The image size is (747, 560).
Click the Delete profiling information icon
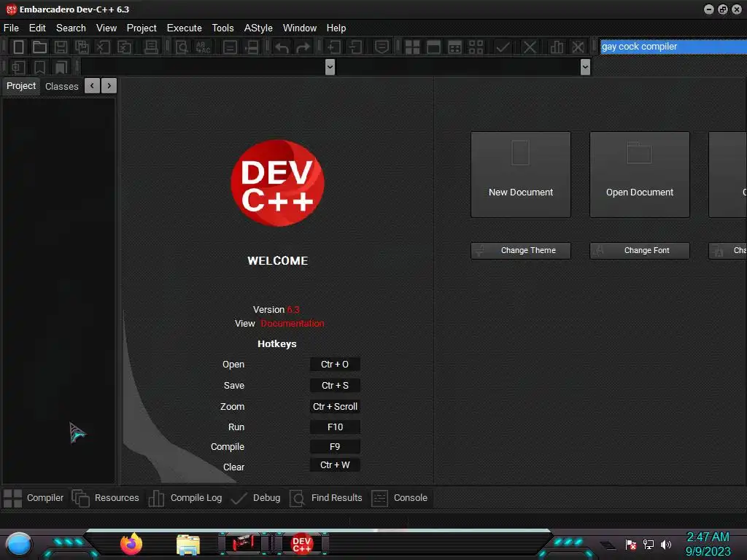pos(578,47)
